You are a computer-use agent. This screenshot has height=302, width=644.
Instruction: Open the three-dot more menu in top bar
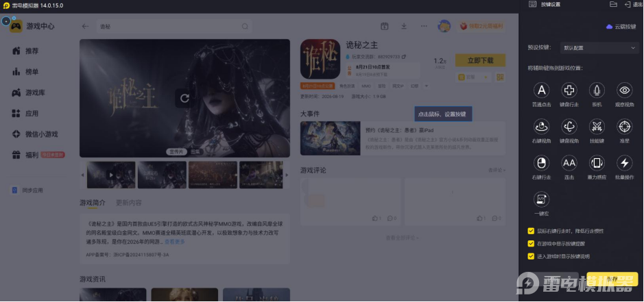424,26
